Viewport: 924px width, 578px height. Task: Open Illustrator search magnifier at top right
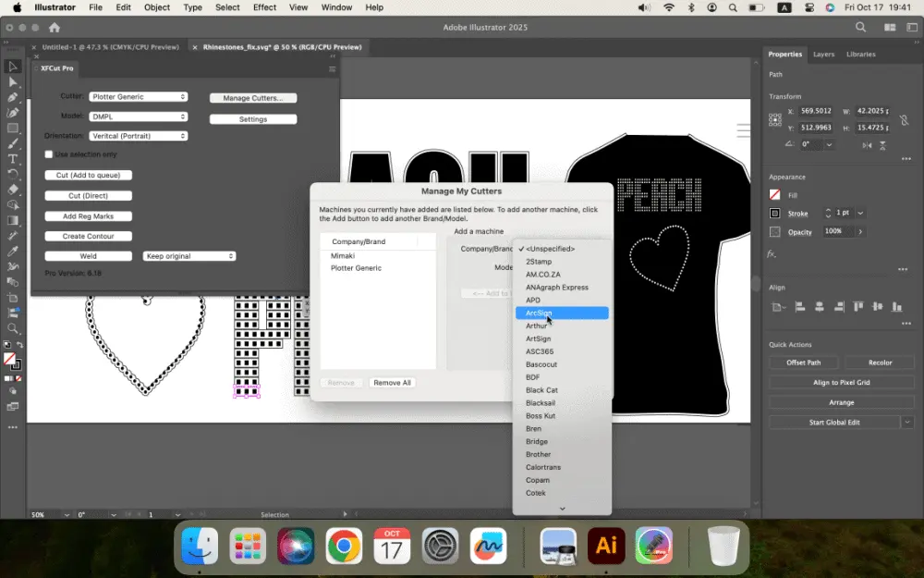860,27
